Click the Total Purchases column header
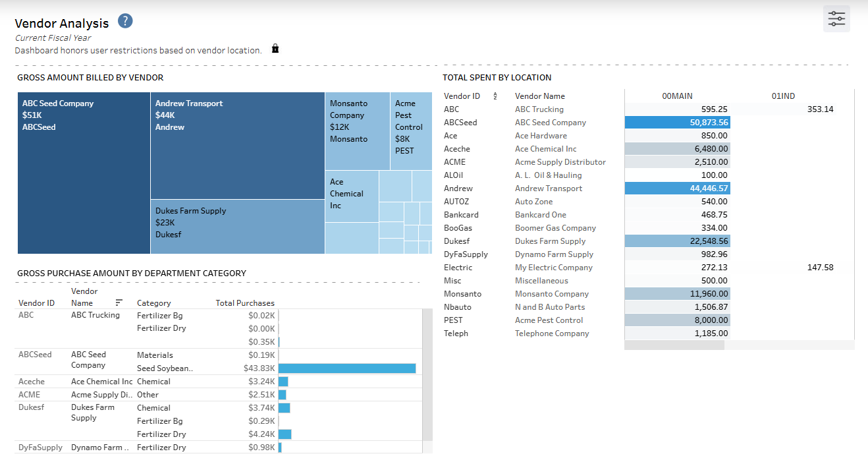 point(245,303)
